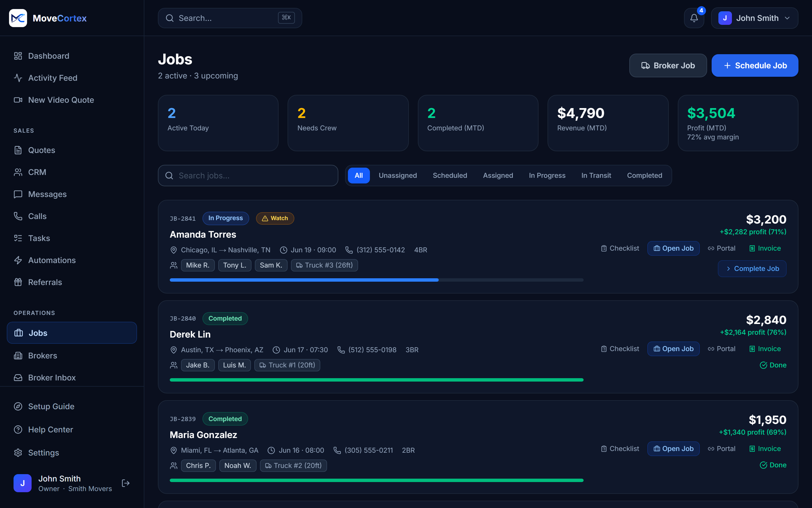Click the Needs Crew stat card
This screenshot has height=508, width=812.
point(348,123)
